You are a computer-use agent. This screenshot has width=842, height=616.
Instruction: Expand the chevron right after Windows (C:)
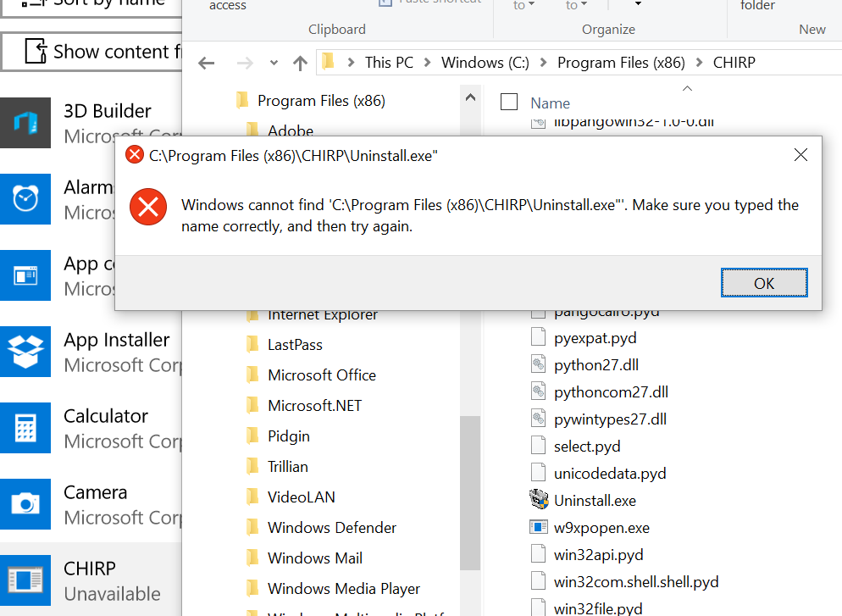pyautogui.click(x=544, y=63)
